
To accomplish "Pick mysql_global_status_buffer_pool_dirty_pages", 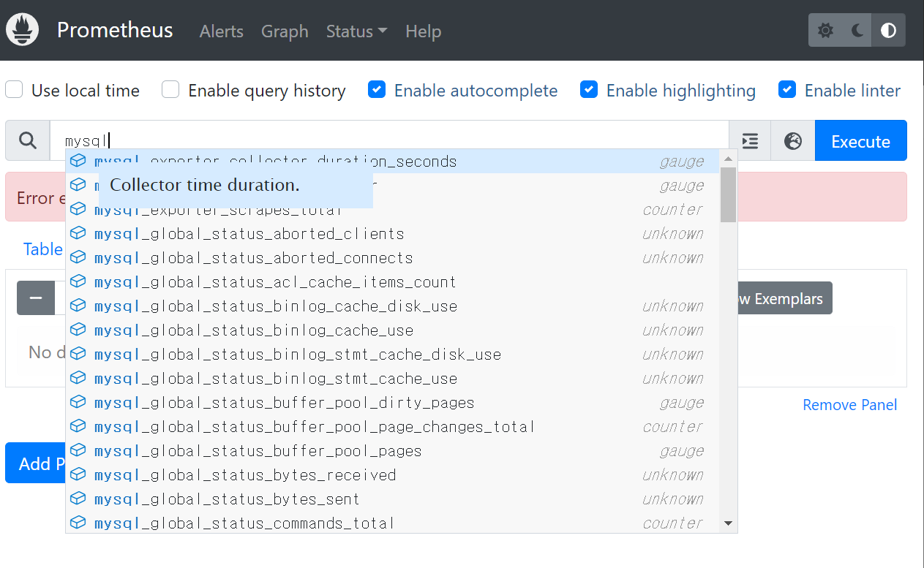I will (393, 403).
